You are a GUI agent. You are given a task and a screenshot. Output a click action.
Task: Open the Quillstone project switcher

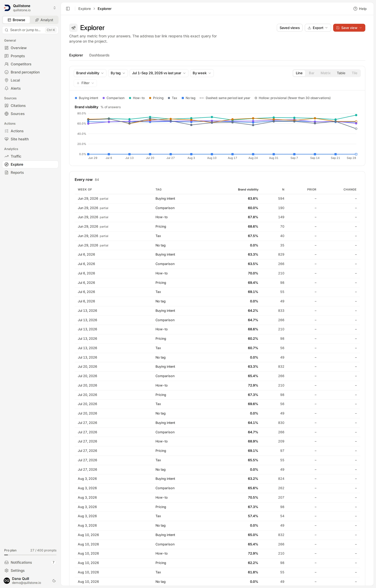tap(30, 8)
